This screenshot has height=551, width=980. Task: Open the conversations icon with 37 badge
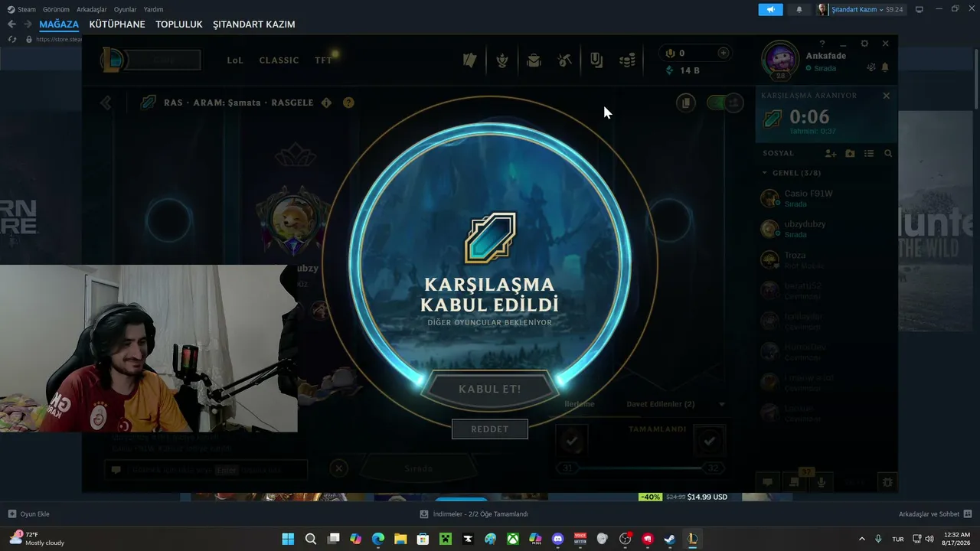coord(795,481)
